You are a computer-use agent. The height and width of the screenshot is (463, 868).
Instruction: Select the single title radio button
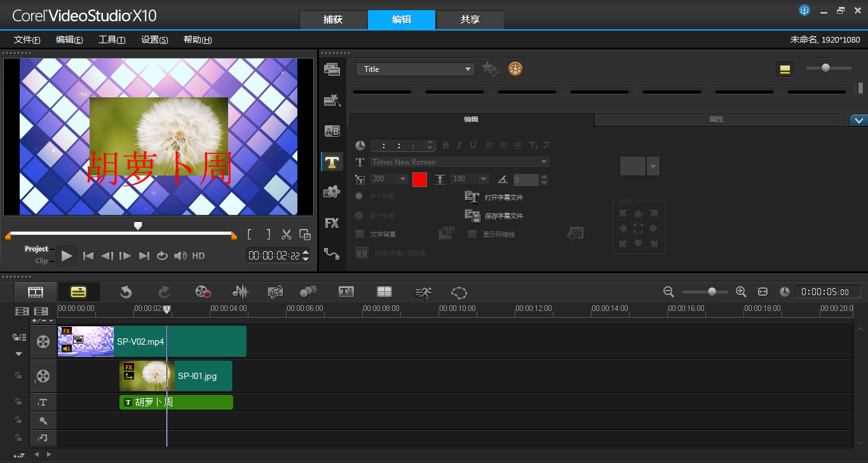[x=360, y=216]
